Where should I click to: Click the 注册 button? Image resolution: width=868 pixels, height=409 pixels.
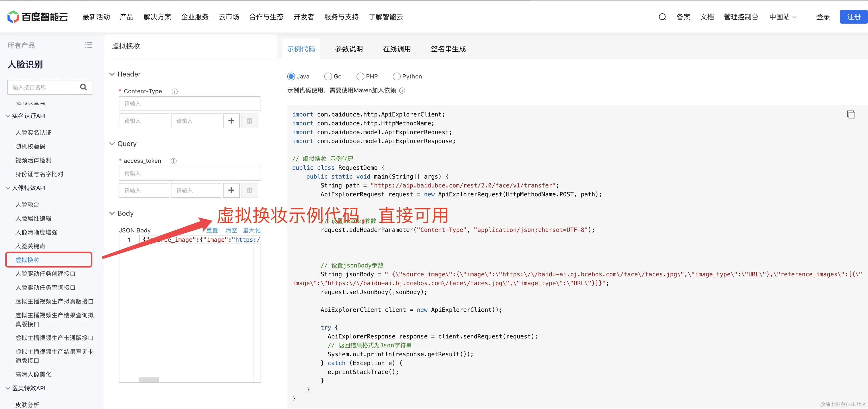click(853, 17)
